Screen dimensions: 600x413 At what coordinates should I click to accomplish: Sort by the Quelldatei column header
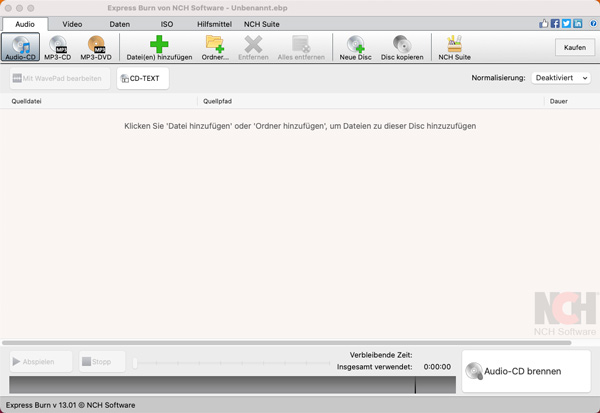99,101
